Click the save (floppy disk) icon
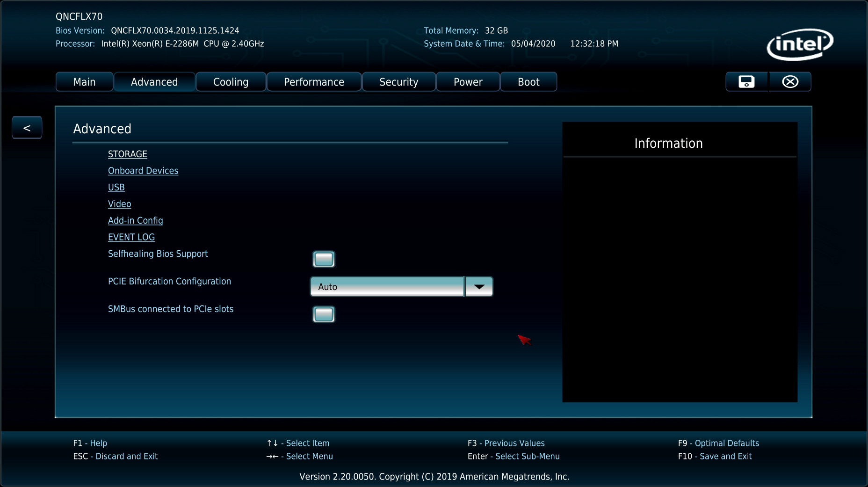The image size is (868, 487). (x=746, y=82)
